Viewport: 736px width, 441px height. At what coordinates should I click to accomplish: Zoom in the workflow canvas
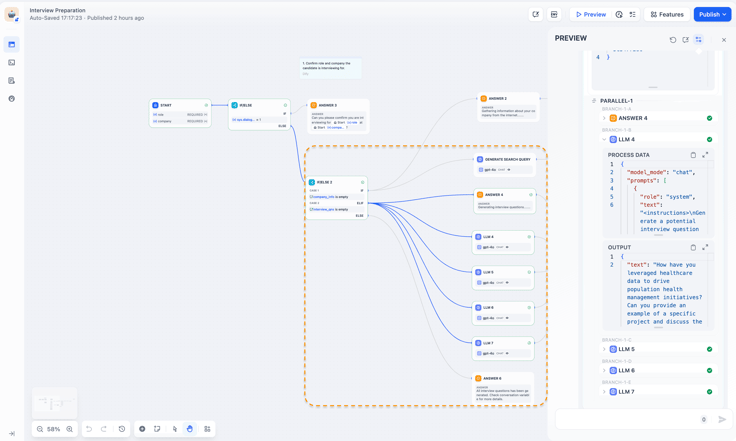click(x=69, y=429)
